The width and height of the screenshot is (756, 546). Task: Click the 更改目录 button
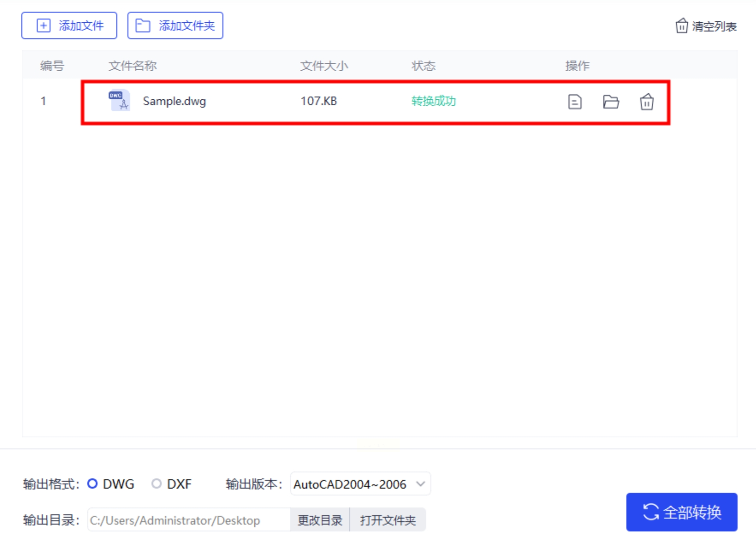pos(320,520)
